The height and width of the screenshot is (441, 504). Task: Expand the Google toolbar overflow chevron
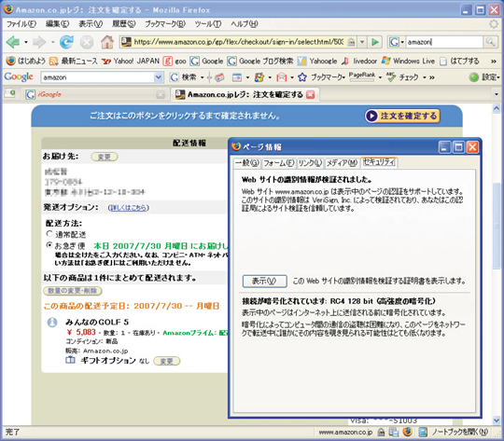[432, 77]
